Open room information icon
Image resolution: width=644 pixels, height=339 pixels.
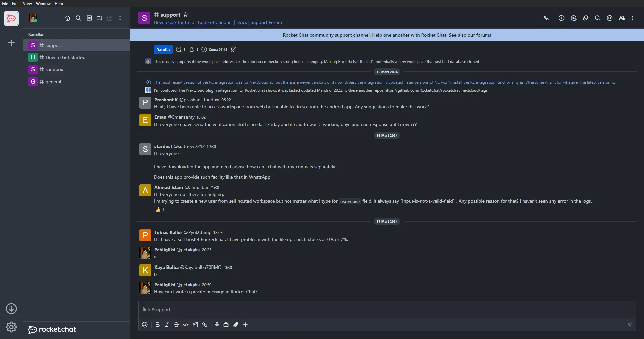click(561, 18)
